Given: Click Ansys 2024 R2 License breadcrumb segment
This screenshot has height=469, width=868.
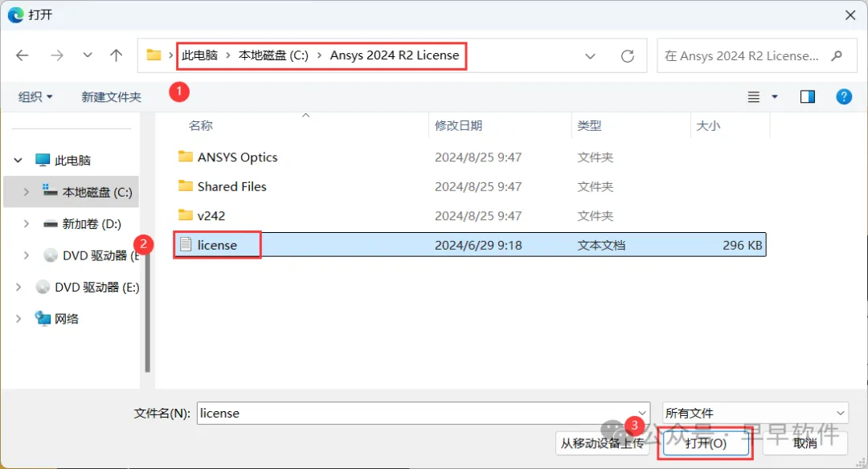Looking at the screenshot, I should (395, 55).
